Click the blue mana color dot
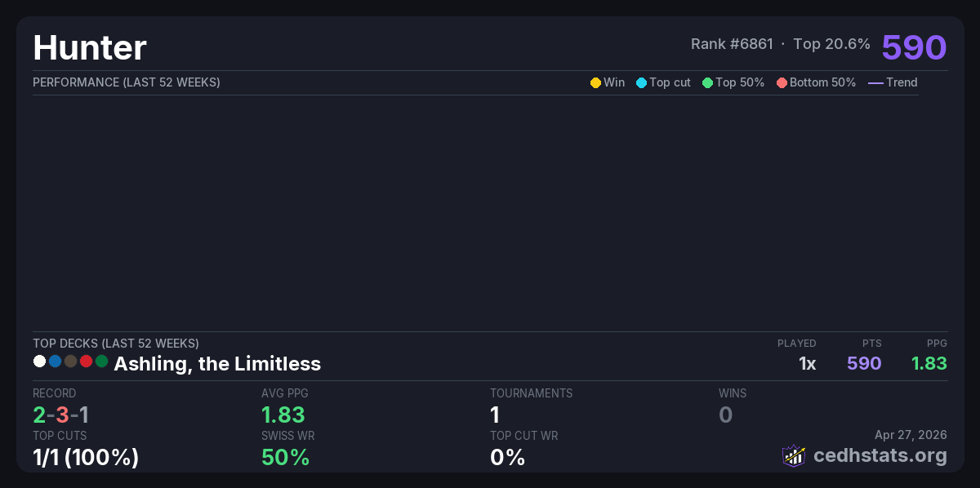 (x=55, y=361)
